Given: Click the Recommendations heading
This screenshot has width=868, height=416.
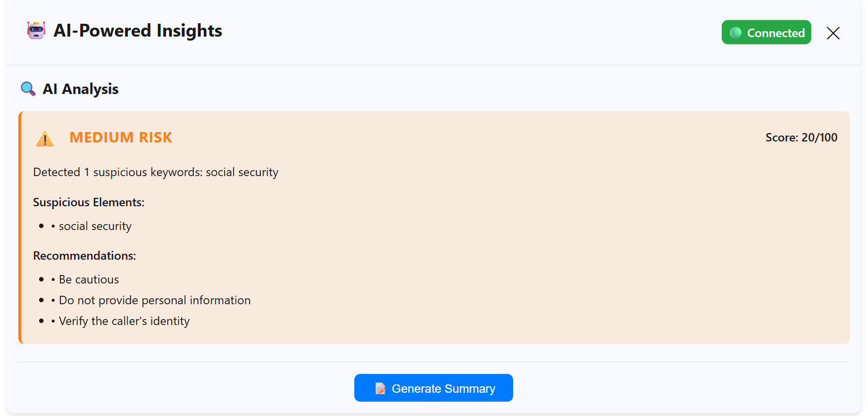Looking at the screenshot, I should click(x=84, y=256).
